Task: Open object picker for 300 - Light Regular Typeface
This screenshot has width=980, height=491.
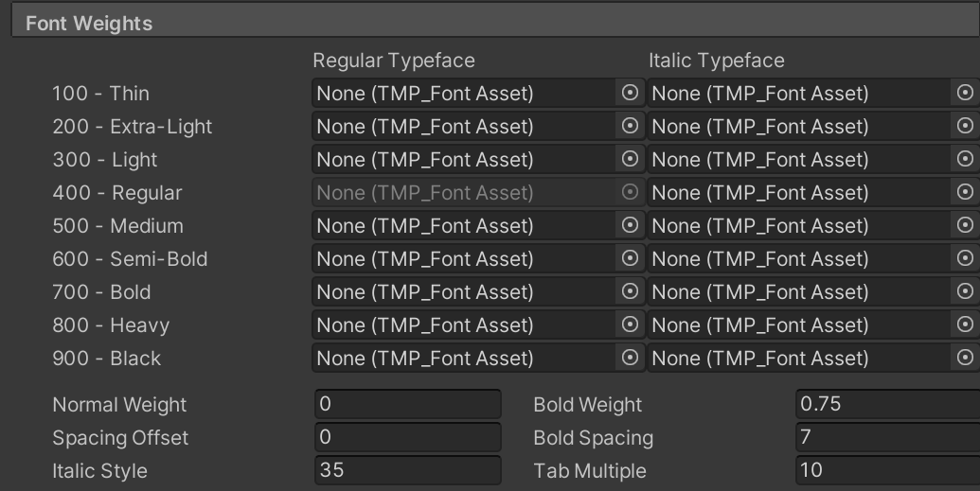Action: [x=630, y=159]
